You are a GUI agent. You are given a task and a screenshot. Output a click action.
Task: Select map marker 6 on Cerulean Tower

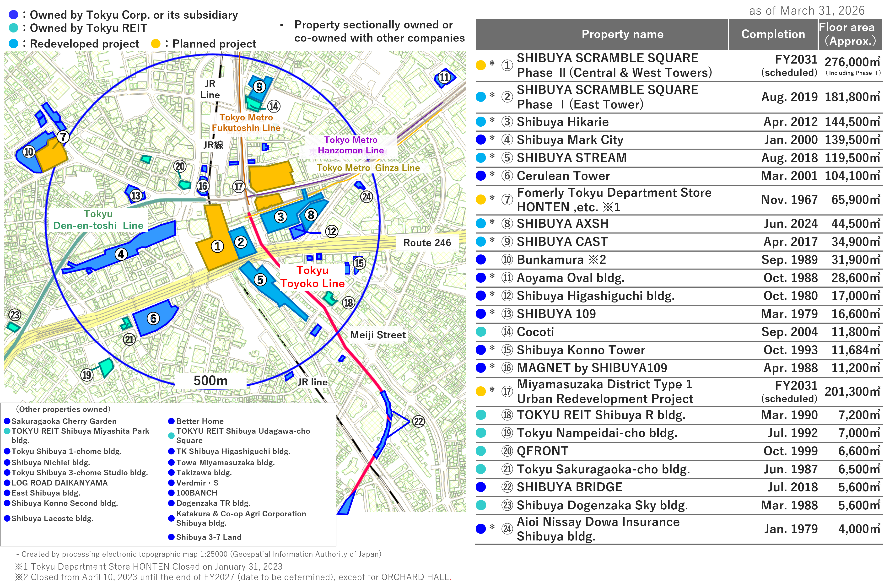pos(153,318)
